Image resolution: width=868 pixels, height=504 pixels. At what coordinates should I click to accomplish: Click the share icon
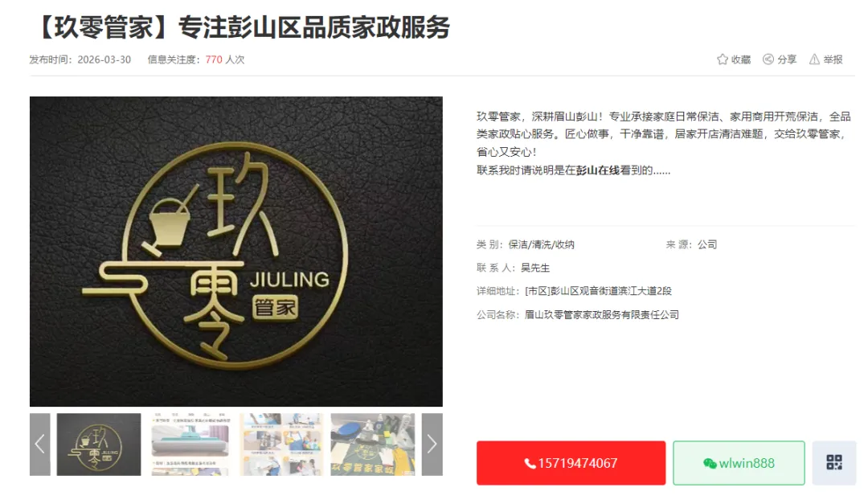[x=768, y=59]
